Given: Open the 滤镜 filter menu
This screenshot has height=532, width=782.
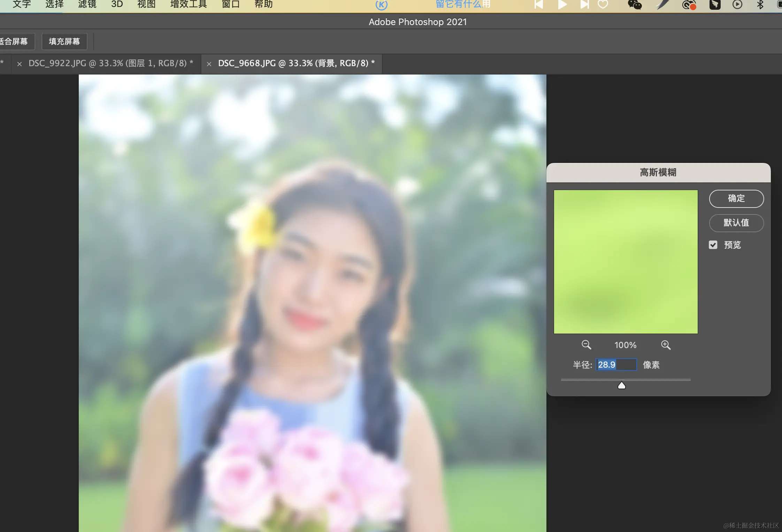Looking at the screenshot, I should (87, 4).
